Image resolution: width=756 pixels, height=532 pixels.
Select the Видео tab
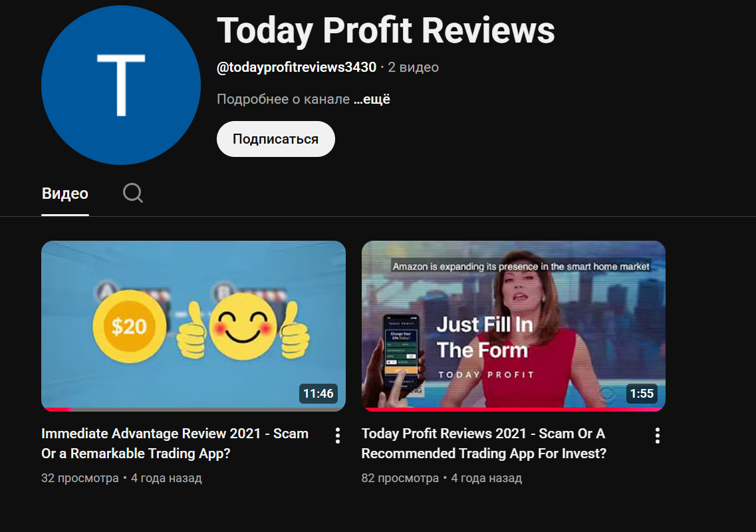click(65, 194)
